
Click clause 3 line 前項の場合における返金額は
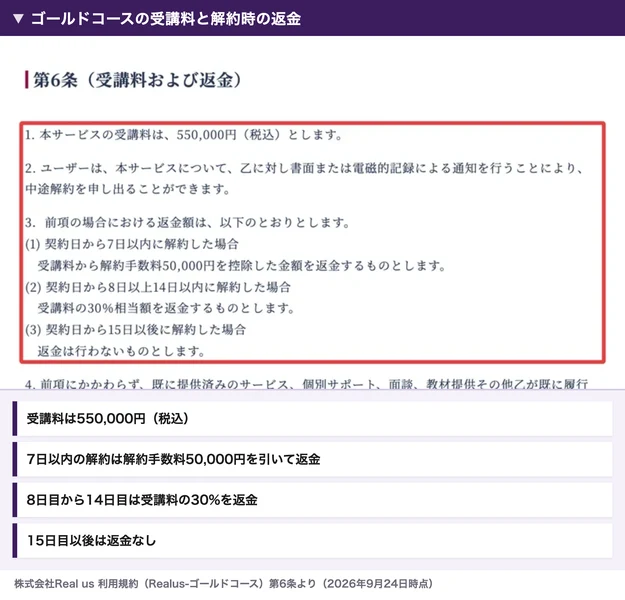coord(187,222)
